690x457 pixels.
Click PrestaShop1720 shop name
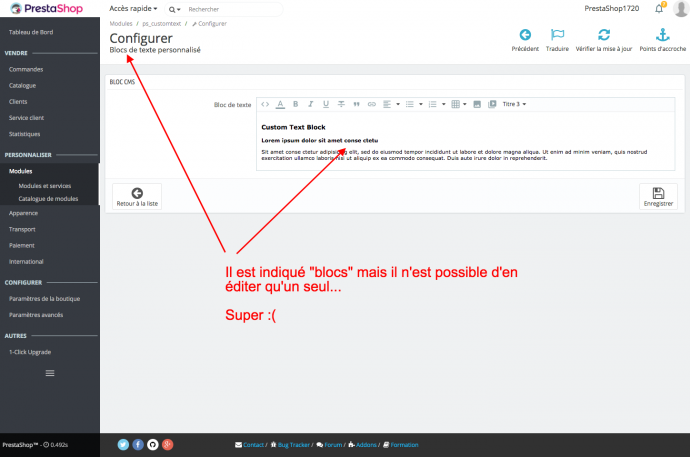click(612, 8)
